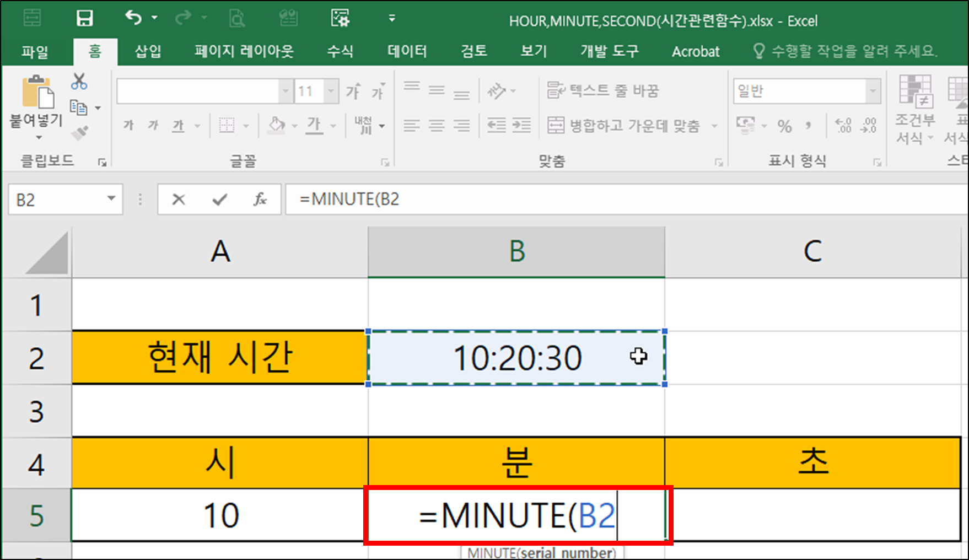Click the Undo arrow icon

pos(133,18)
